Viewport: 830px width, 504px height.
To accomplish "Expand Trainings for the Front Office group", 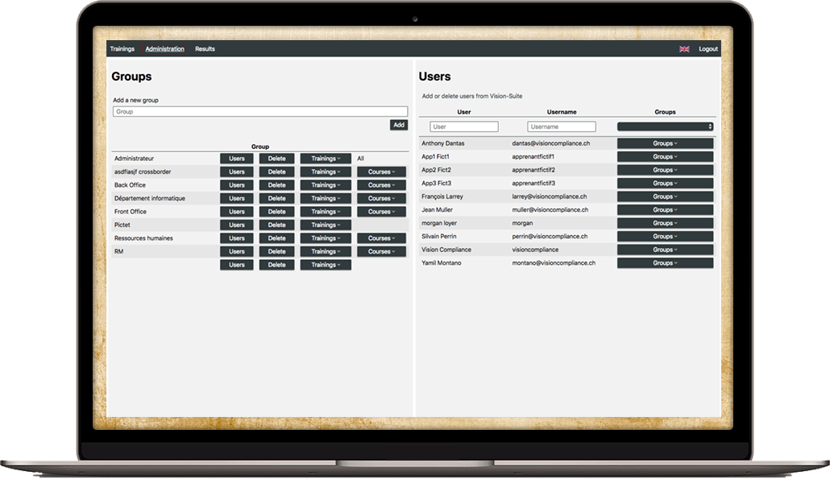I will point(326,212).
